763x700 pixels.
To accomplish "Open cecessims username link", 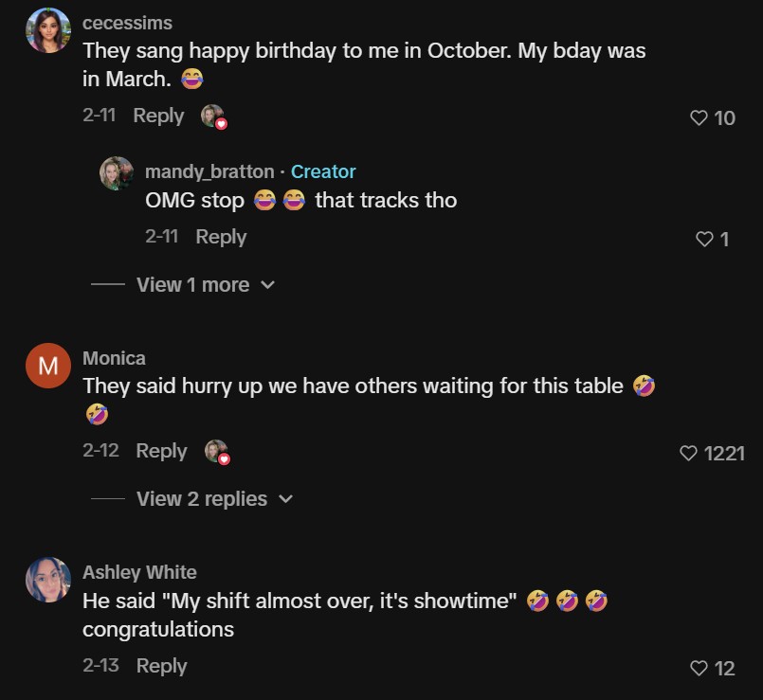I will (127, 22).
